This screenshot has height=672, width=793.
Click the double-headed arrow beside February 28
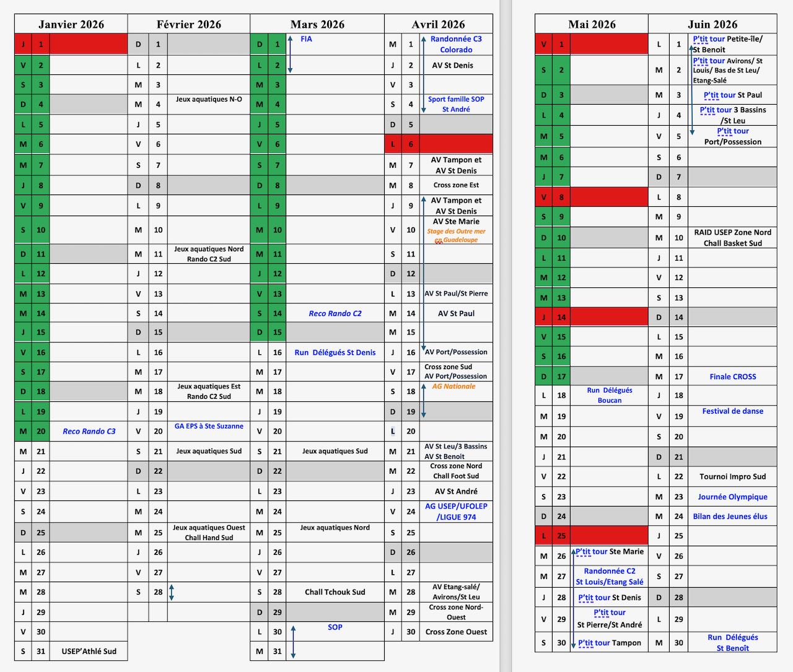tap(172, 592)
